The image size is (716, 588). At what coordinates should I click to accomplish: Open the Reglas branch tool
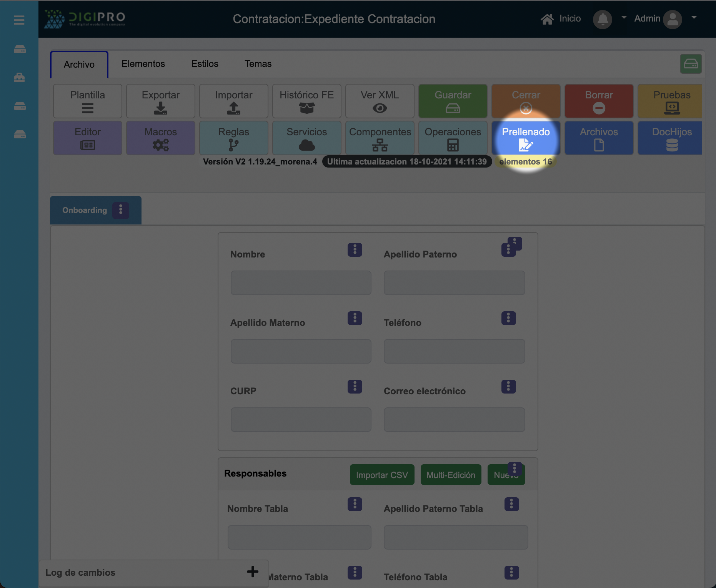tap(233, 138)
